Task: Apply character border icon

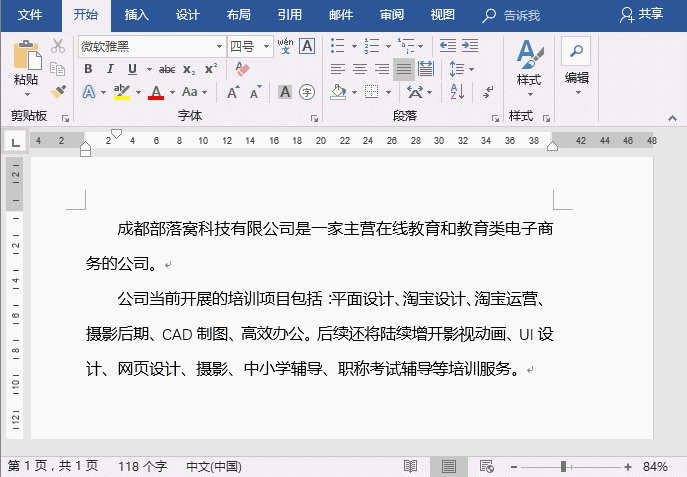Action: point(307,46)
